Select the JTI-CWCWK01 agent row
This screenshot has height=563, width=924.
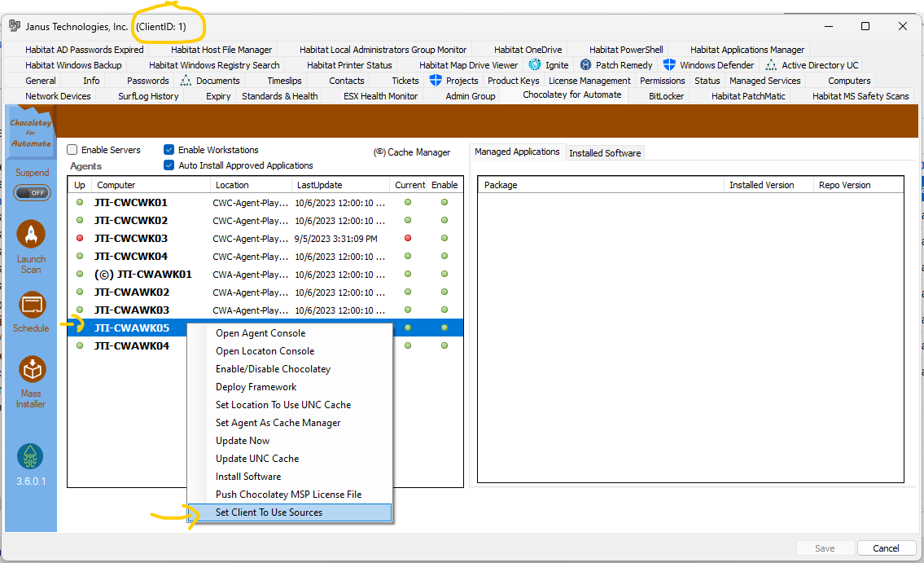pyautogui.click(x=265, y=202)
